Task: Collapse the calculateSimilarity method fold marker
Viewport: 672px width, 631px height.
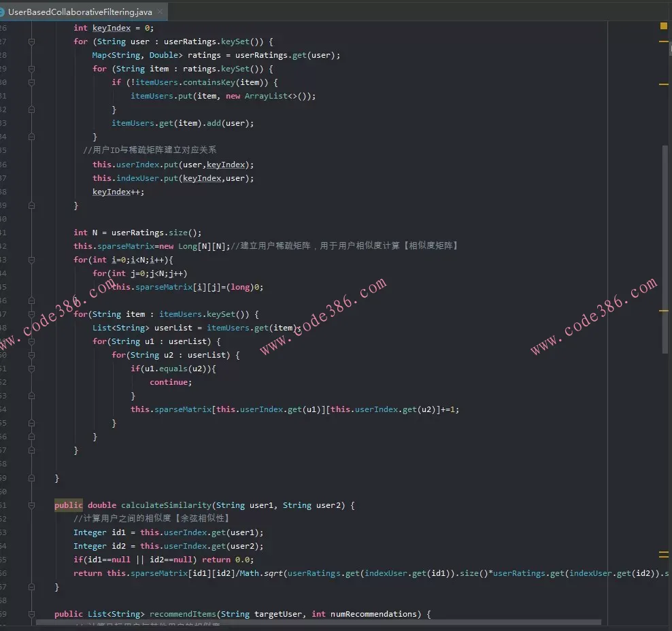Action: point(32,505)
